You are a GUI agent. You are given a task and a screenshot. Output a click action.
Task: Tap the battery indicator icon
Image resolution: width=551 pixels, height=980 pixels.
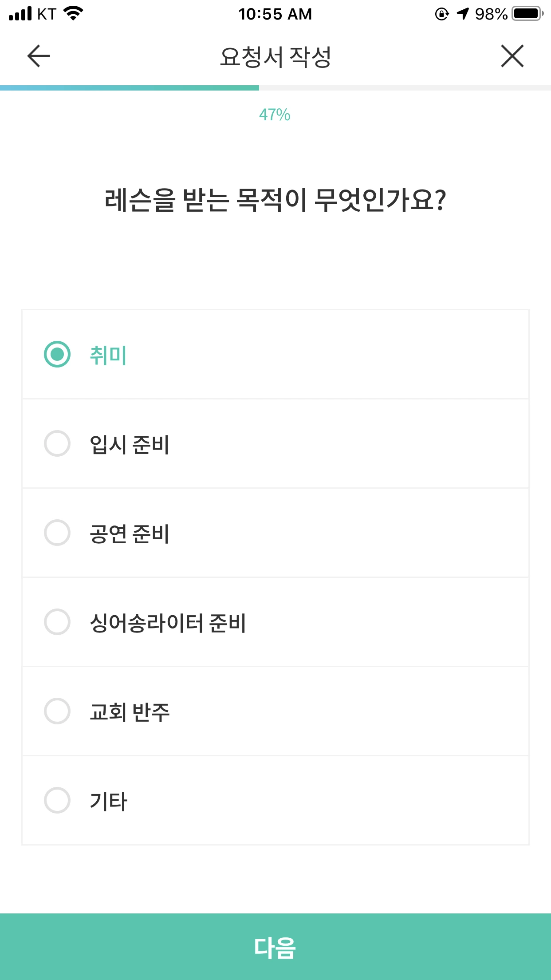(527, 14)
